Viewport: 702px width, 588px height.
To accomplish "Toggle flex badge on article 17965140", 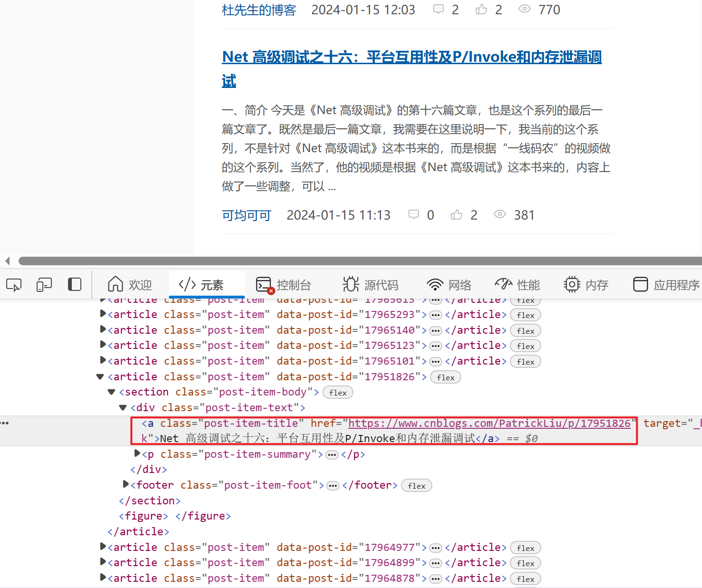I will 526,331.
